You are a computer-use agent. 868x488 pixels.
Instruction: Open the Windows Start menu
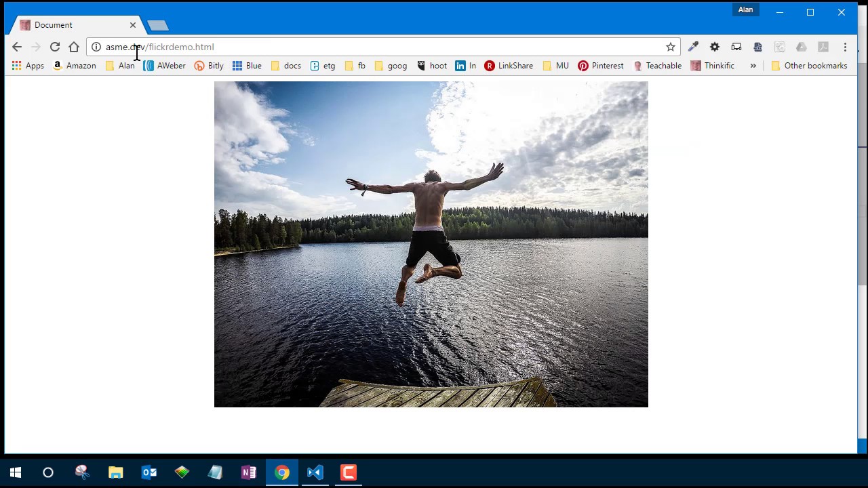point(16,472)
